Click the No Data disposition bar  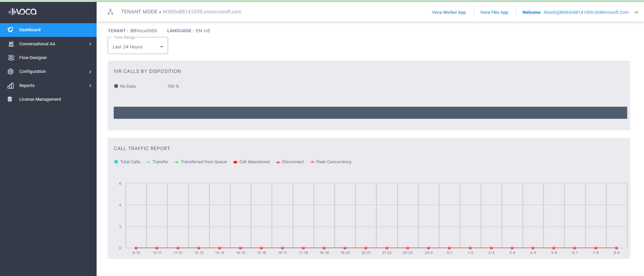(370, 113)
